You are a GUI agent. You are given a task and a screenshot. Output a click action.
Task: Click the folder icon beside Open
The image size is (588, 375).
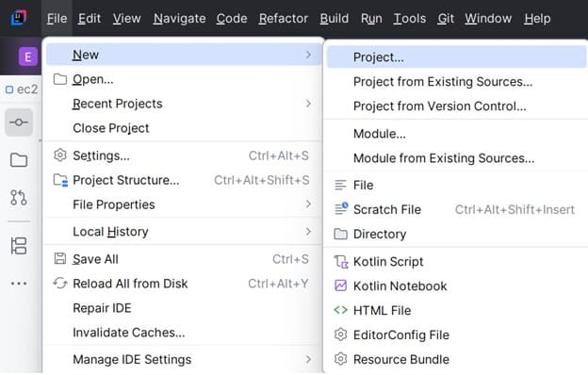60,79
